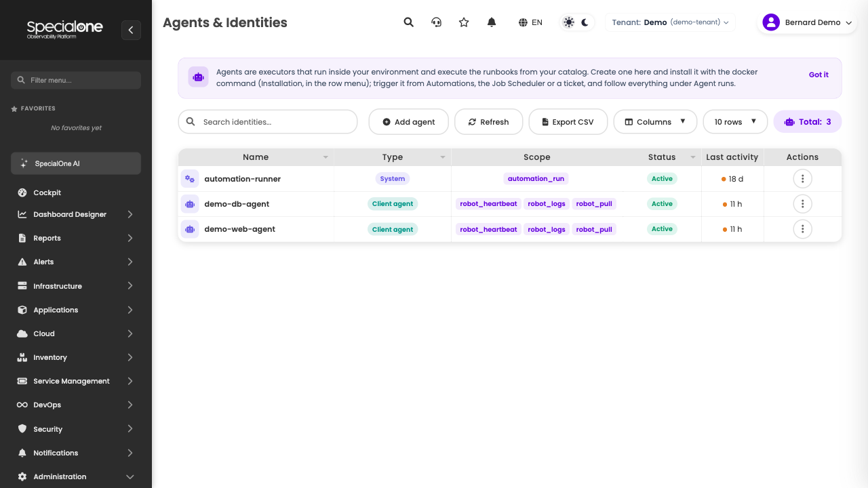Click robot_pull tag in demo-db-agent row
This screenshot has height=488, width=868.
[x=594, y=204]
